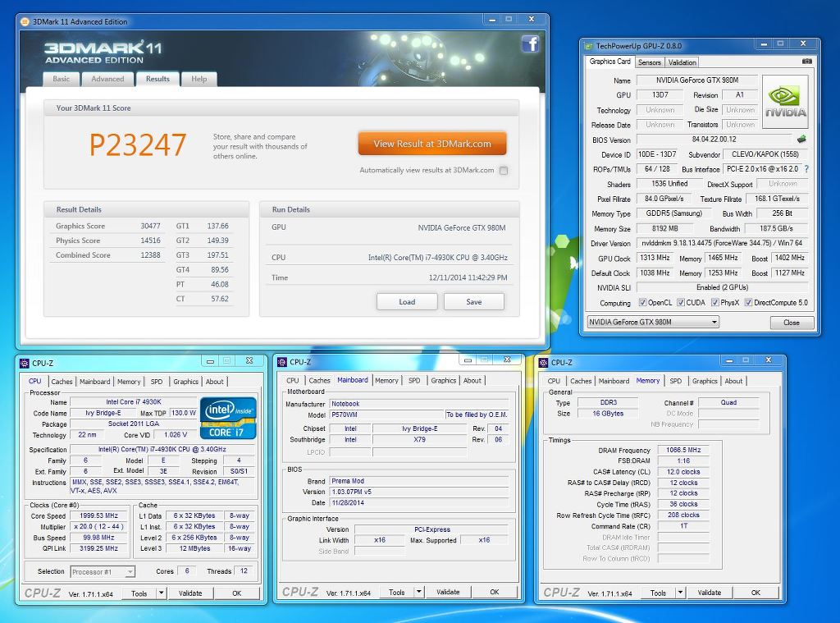This screenshot has width=840, height=623.
Task: Click the Core Speed value 1999.53 MHz
Action: click(98, 515)
